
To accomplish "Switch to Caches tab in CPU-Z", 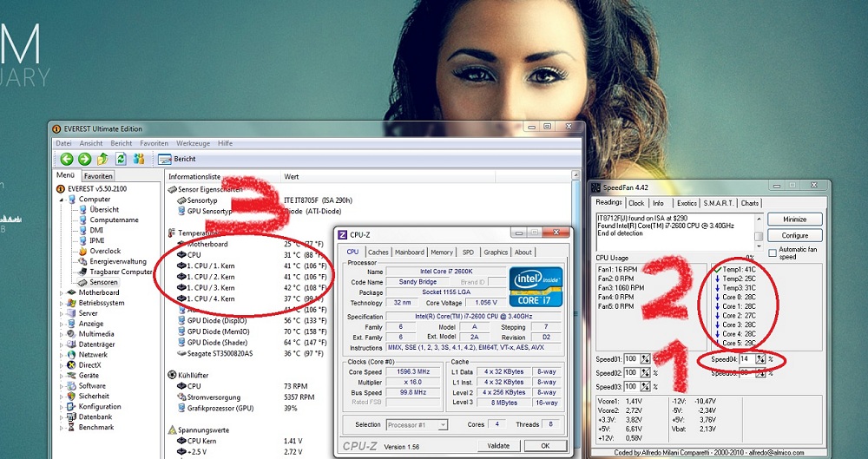I will point(378,252).
